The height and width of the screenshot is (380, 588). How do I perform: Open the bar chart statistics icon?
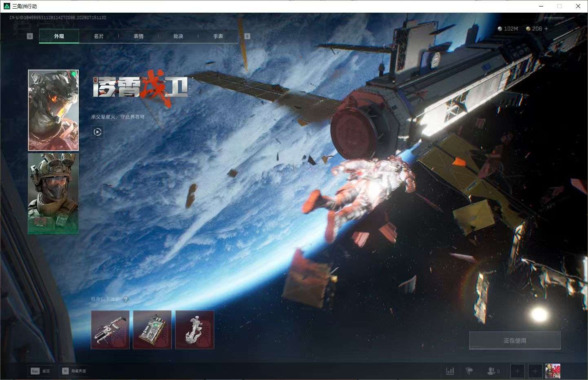click(450, 371)
